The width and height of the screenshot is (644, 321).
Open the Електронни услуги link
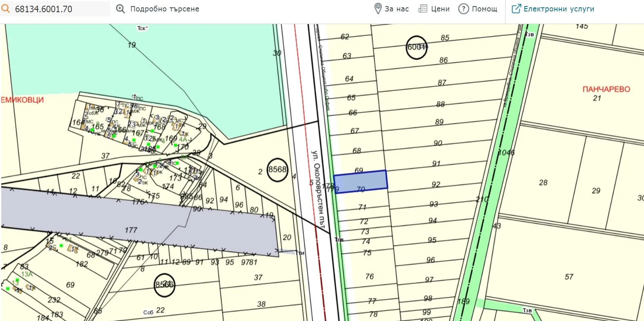click(559, 9)
